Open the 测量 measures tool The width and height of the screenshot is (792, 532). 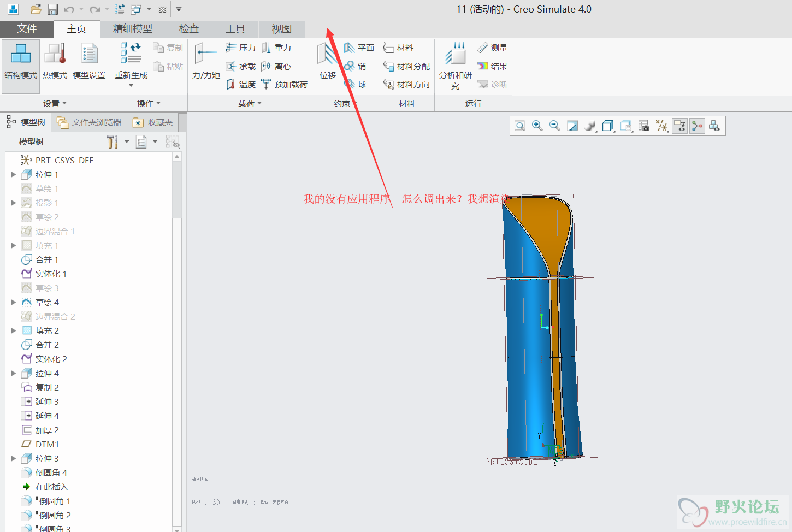493,48
